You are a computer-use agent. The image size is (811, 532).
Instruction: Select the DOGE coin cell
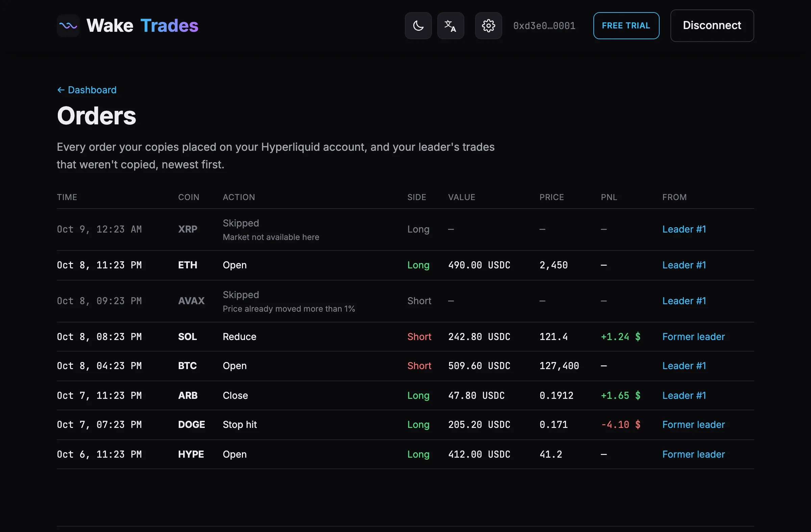[192, 425]
